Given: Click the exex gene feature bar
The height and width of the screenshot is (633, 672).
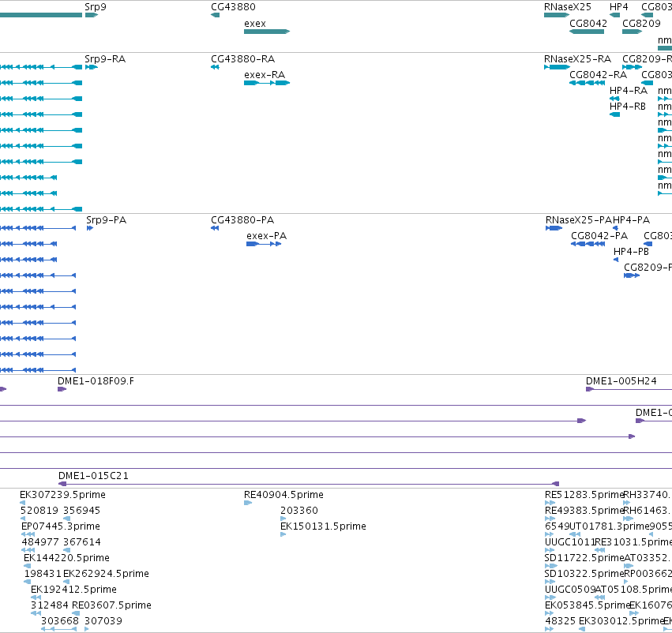Looking at the screenshot, I should 267,32.
